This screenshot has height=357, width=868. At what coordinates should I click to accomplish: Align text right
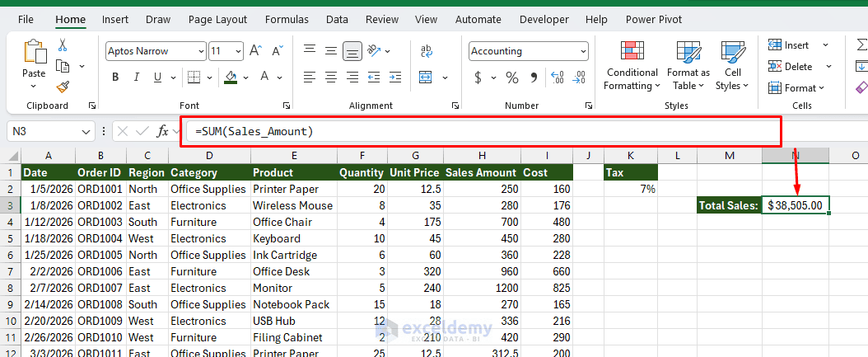352,77
